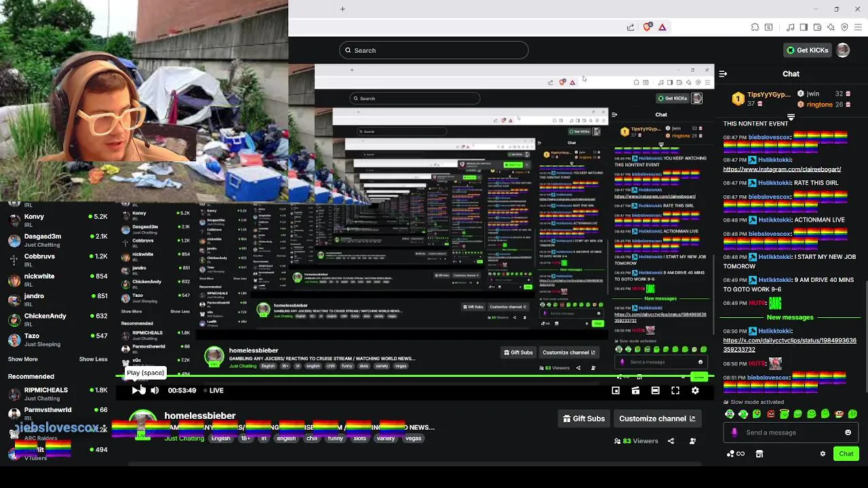This screenshot has width=868, height=488.
Task: Insert the monkey face emote
Action: coord(839,414)
